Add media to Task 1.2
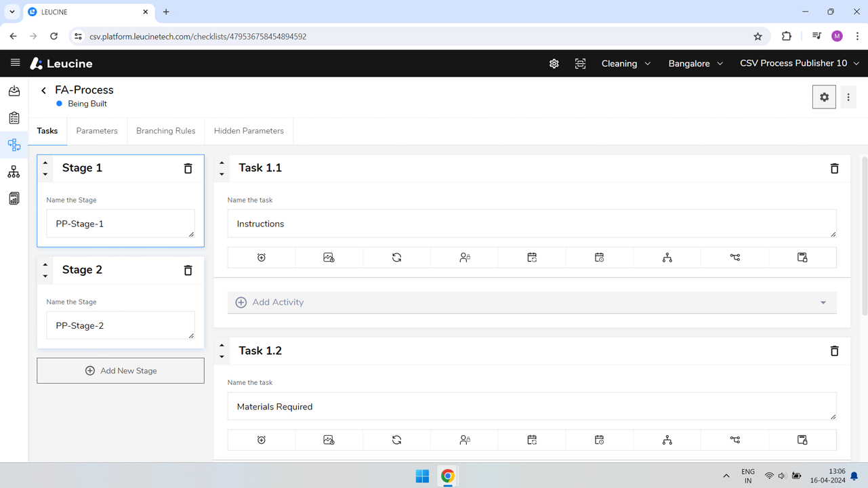 pos(329,440)
